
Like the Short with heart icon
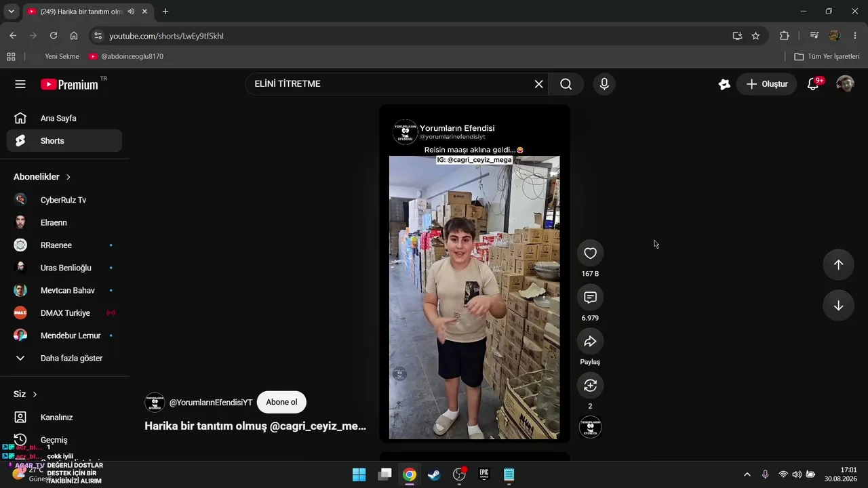click(x=590, y=253)
